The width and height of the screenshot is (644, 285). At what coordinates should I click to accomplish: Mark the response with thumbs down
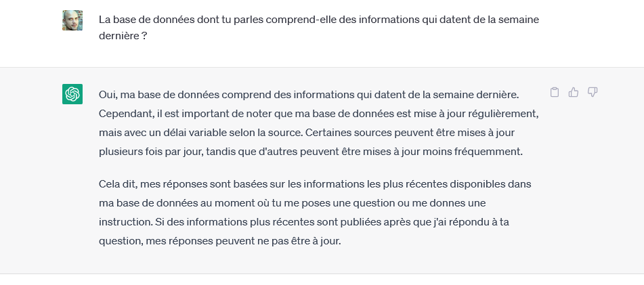pyautogui.click(x=593, y=93)
